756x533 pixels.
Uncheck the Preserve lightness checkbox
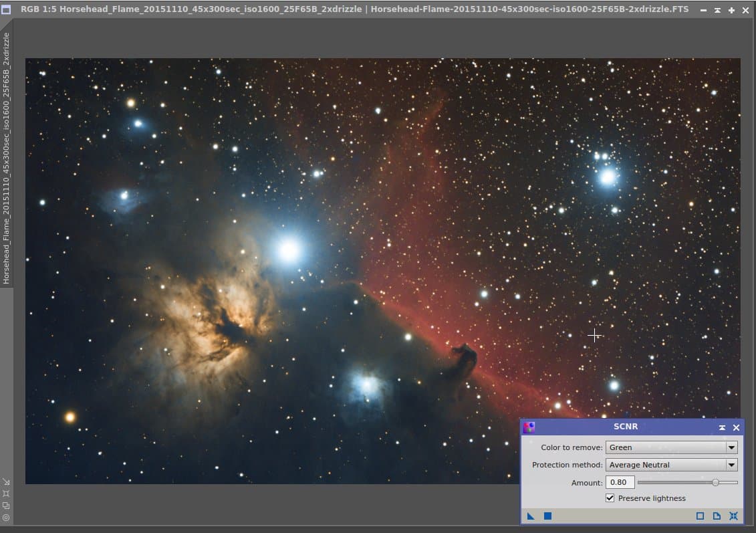610,498
